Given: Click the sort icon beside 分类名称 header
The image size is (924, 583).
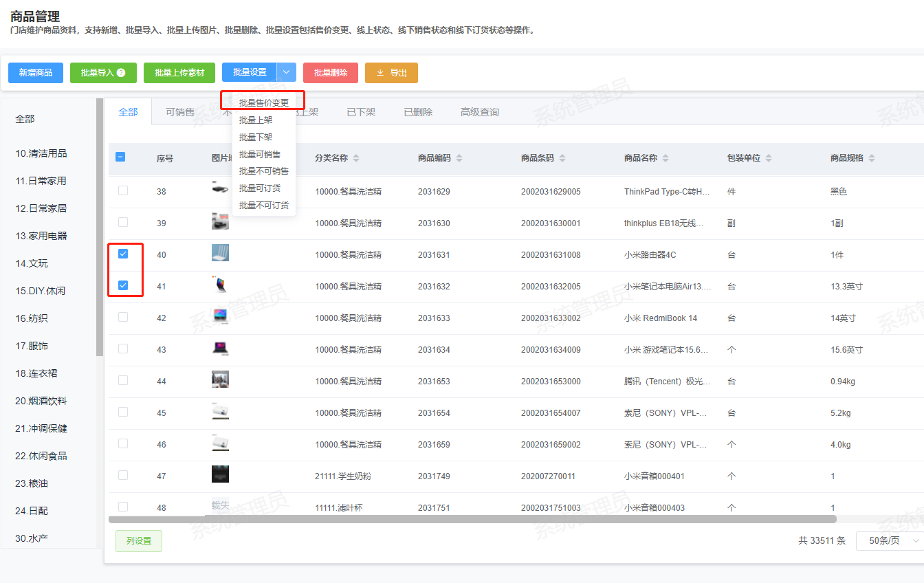Looking at the screenshot, I should pos(356,158).
